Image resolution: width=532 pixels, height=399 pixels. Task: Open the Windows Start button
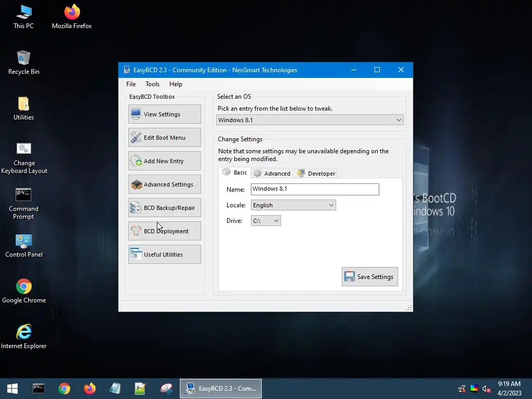point(12,389)
